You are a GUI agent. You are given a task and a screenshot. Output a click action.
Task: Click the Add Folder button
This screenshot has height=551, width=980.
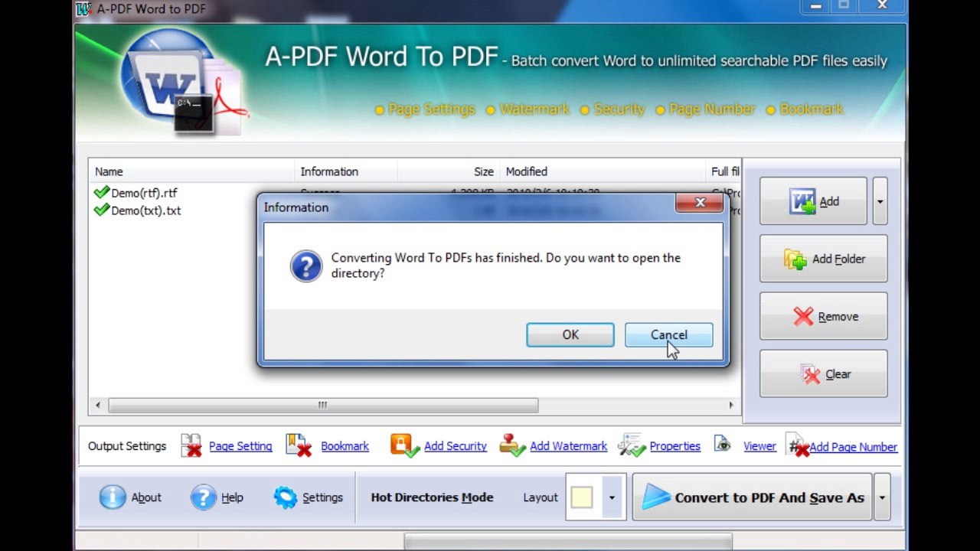(x=824, y=259)
